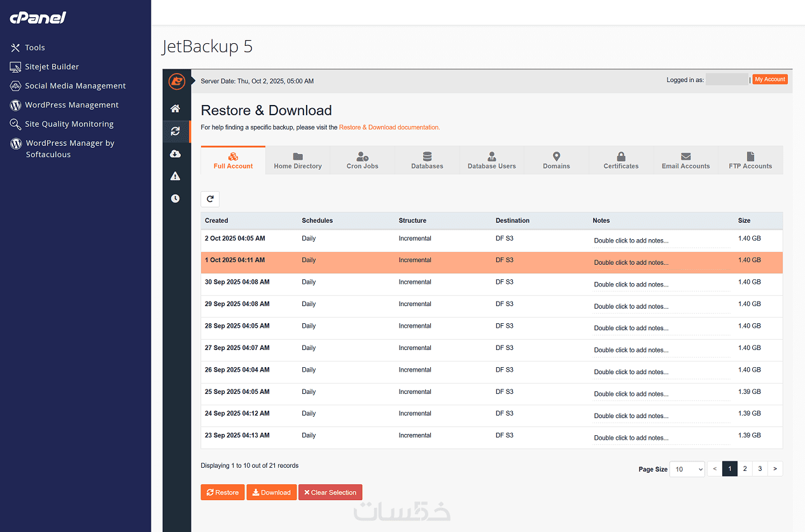Click notes field of 23 Sep 2025 backup
Viewport: 805px width, 532px height.
point(662,438)
